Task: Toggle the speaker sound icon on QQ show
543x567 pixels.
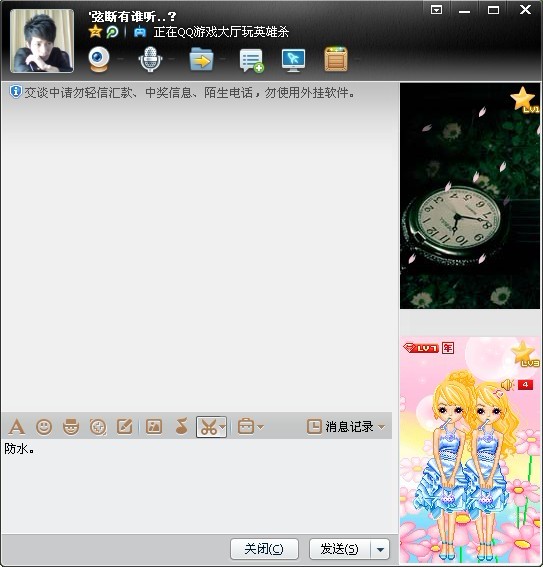Action: point(508,385)
